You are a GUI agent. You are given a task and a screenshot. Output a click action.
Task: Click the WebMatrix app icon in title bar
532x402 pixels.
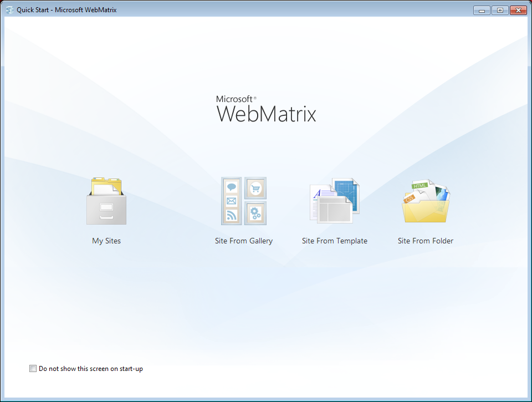[9, 10]
